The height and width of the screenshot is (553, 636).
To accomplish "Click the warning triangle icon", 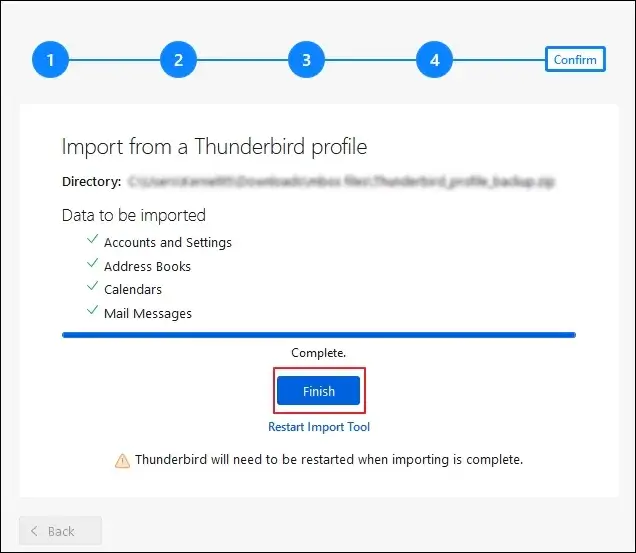I will click(x=122, y=461).
